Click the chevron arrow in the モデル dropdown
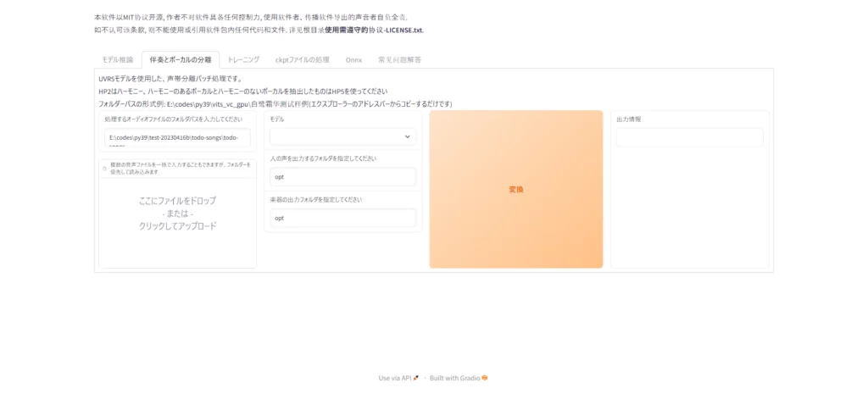Image resolution: width=868 pixels, height=394 pixels. [407, 136]
